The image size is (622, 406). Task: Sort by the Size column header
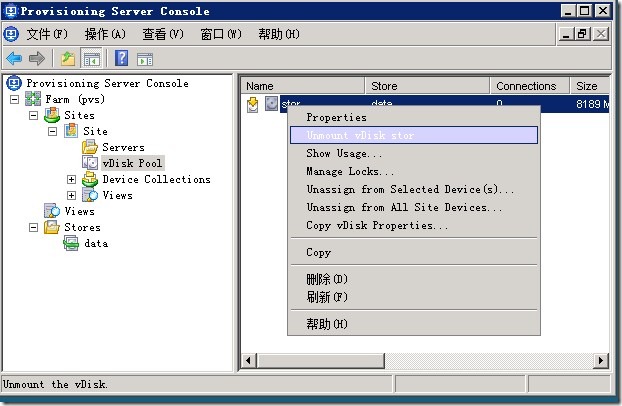click(590, 86)
